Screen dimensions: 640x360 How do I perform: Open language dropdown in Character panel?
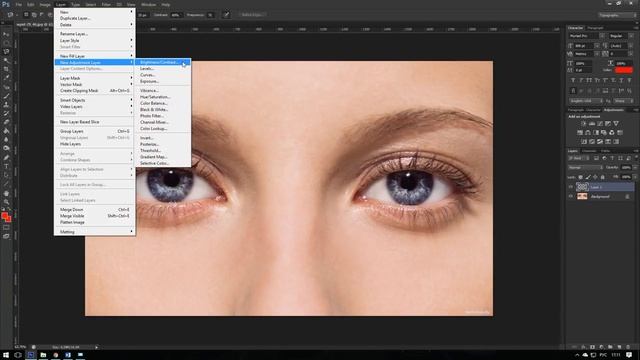(x=586, y=101)
